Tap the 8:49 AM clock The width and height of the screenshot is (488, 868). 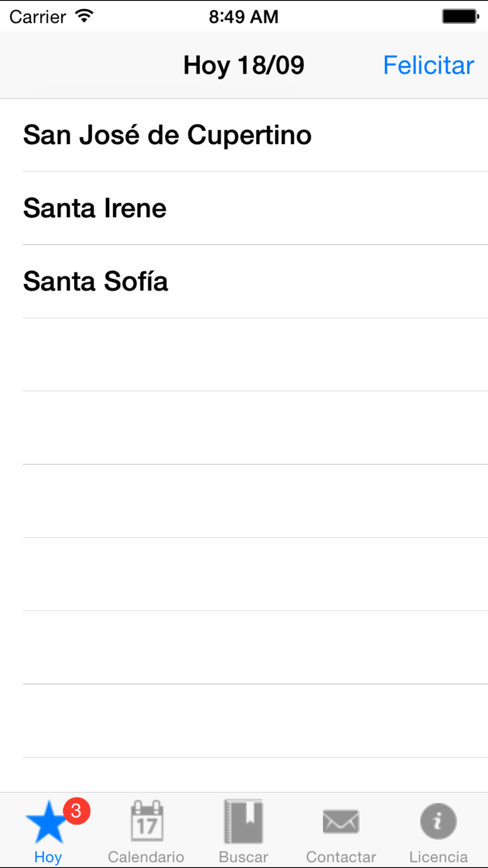pyautogui.click(x=244, y=17)
